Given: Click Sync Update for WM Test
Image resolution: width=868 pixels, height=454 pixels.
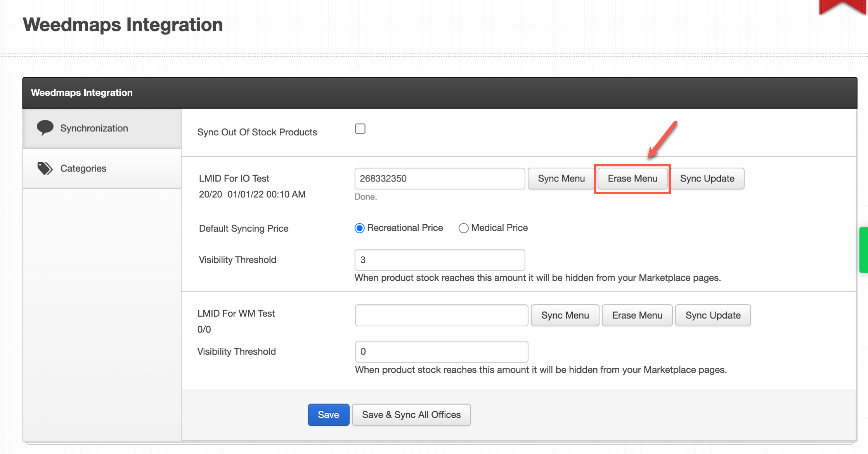Looking at the screenshot, I should pyautogui.click(x=713, y=315).
